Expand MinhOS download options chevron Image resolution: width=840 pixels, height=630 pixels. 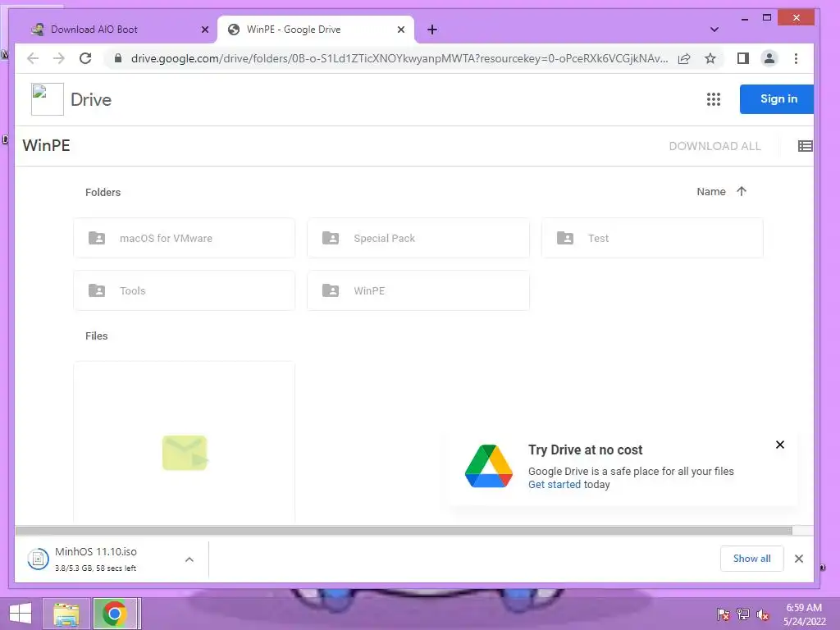click(x=189, y=559)
